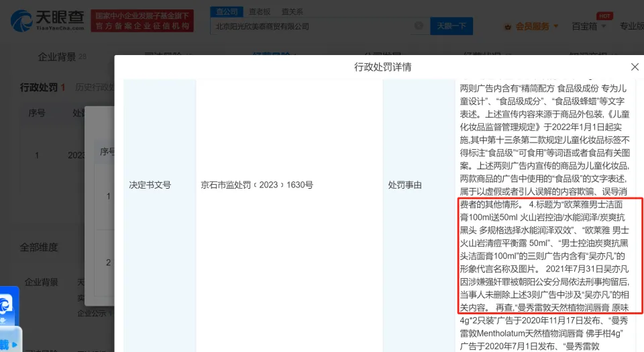This screenshot has height=352, width=644.
Task: Close the 行政处罚详情 dialog
Action: click(x=635, y=67)
